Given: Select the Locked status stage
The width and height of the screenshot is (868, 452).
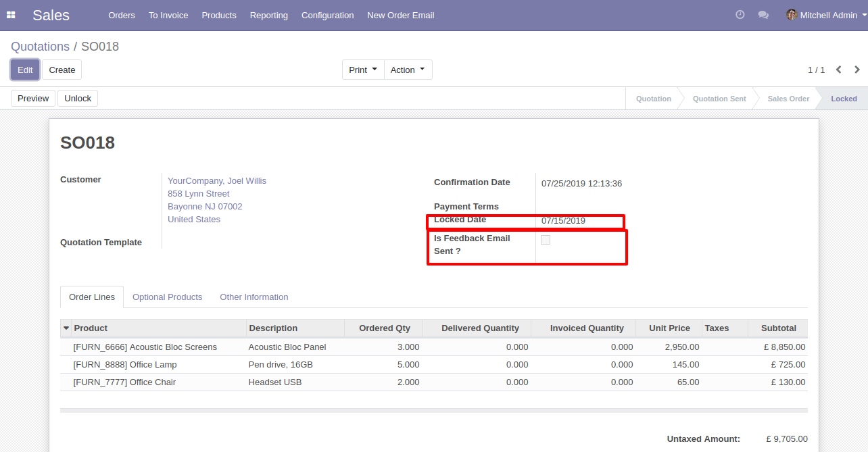Looking at the screenshot, I should (844, 99).
